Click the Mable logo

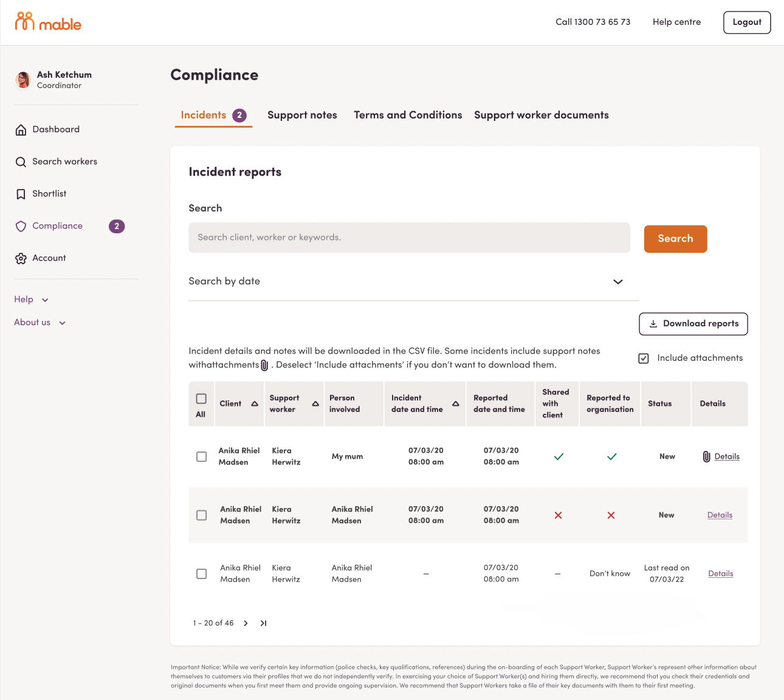(x=47, y=22)
